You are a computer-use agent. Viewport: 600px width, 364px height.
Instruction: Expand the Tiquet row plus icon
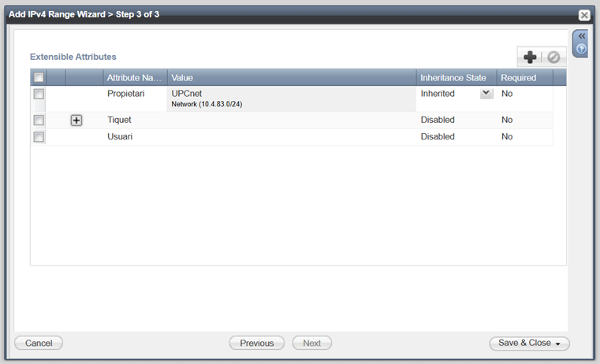tap(76, 121)
